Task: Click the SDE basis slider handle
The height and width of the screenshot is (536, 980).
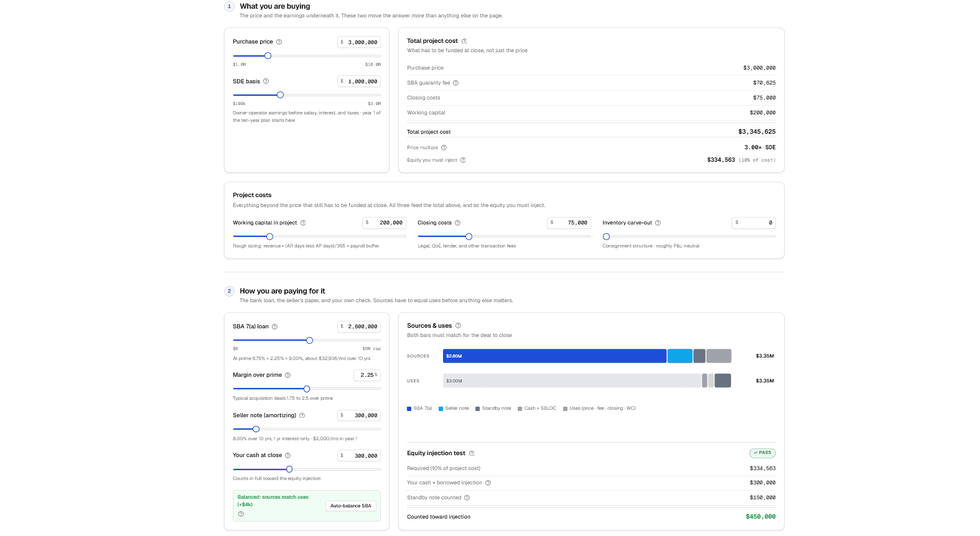Action: pos(280,95)
